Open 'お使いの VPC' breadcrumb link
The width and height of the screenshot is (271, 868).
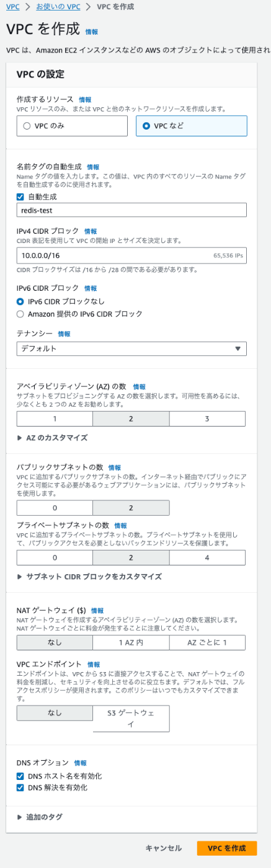pyautogui.click(x=57, y=6)
